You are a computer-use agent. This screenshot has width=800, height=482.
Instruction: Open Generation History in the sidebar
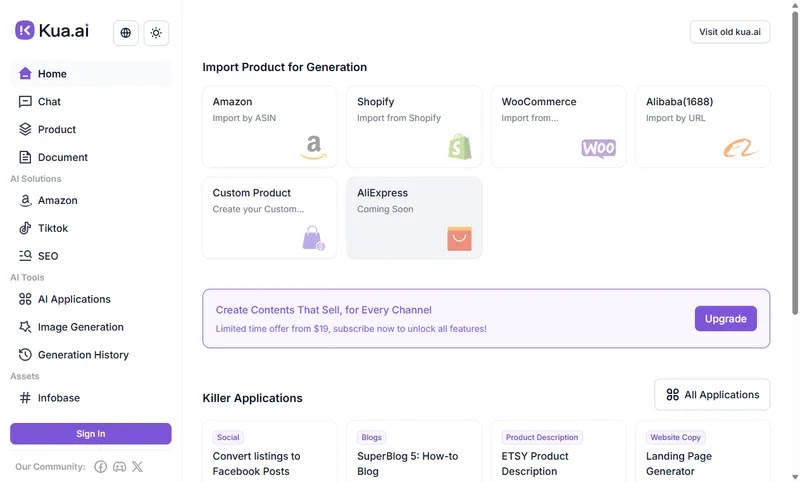pos(91,354)
